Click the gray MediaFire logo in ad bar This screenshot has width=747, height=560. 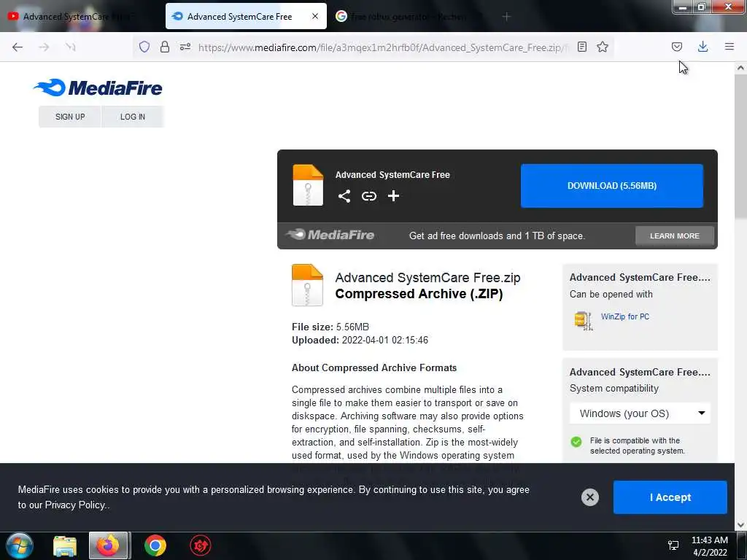coord(330,235)
